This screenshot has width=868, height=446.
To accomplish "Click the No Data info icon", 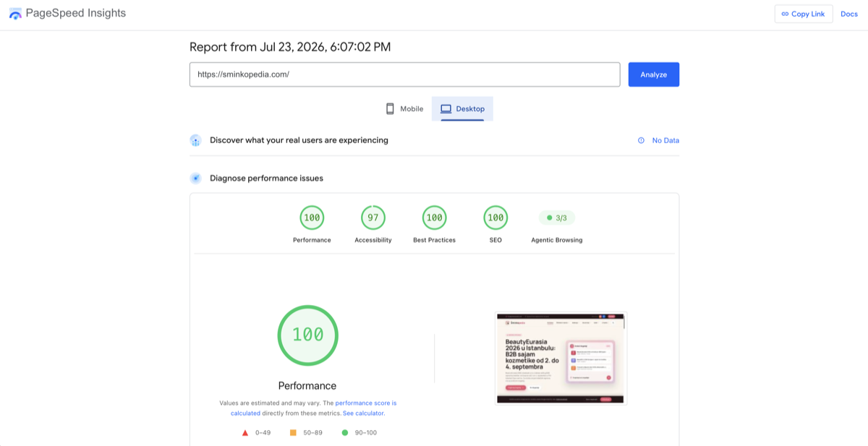I will coord(641,140).
